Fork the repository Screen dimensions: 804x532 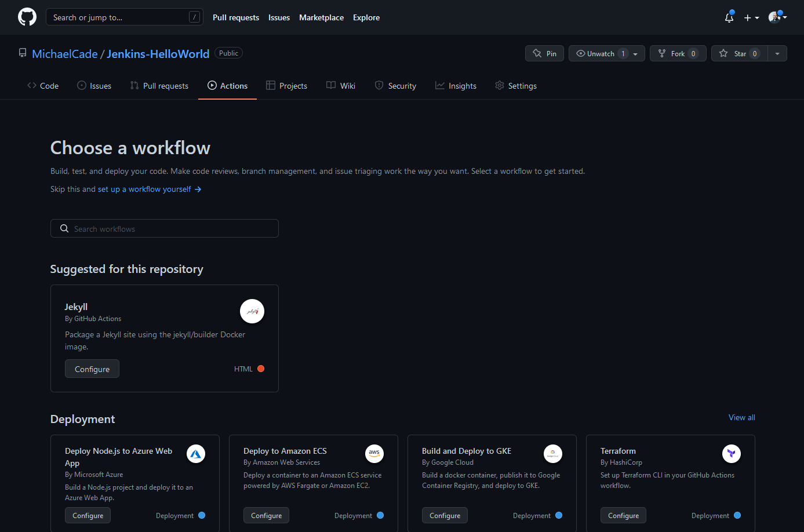pyautogui.click(x=677, y=53)
